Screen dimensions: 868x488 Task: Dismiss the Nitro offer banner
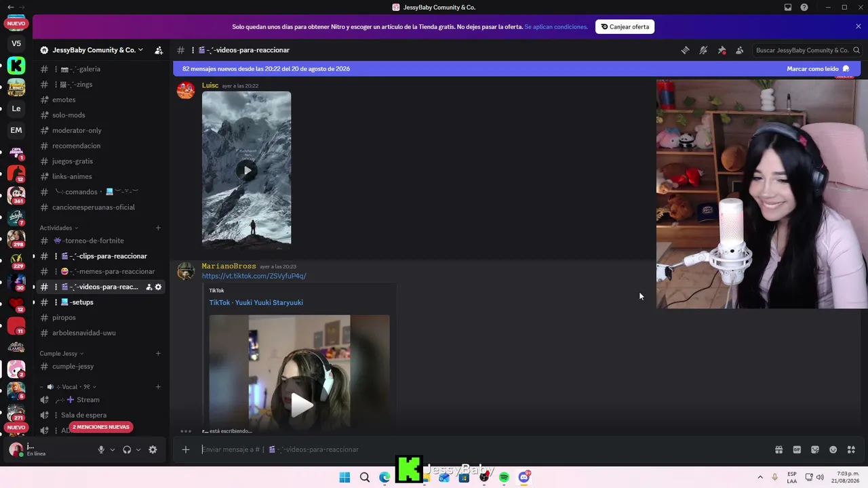(858, 26)
